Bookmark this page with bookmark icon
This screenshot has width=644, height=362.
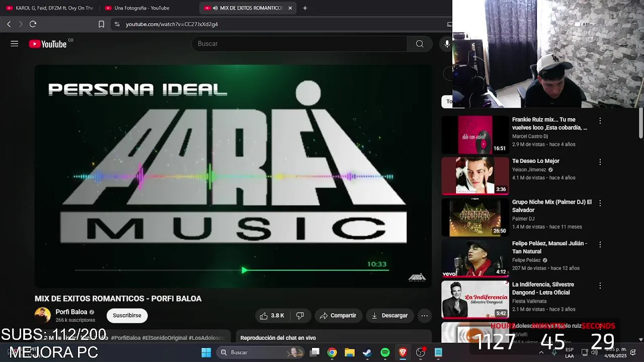pyautogui.click(x=101, y=24)
